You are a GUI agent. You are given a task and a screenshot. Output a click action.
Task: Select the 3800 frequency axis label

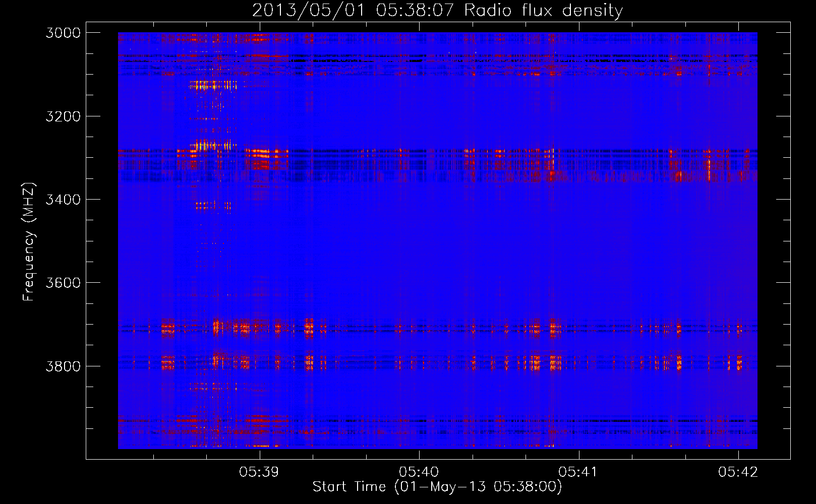(x=63, y=366)
